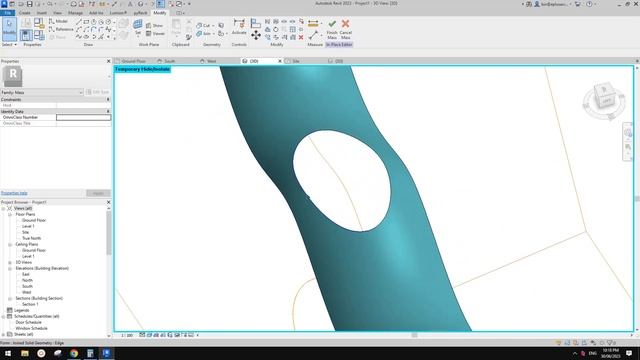Screen dimensions: 640x360
Task: Click the Apply button in Properties
Action: pyautogui.click(x=98, y=193)
